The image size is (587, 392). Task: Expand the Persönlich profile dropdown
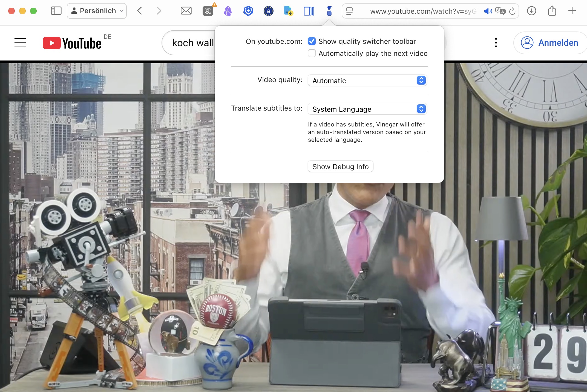tap(97, 11)
